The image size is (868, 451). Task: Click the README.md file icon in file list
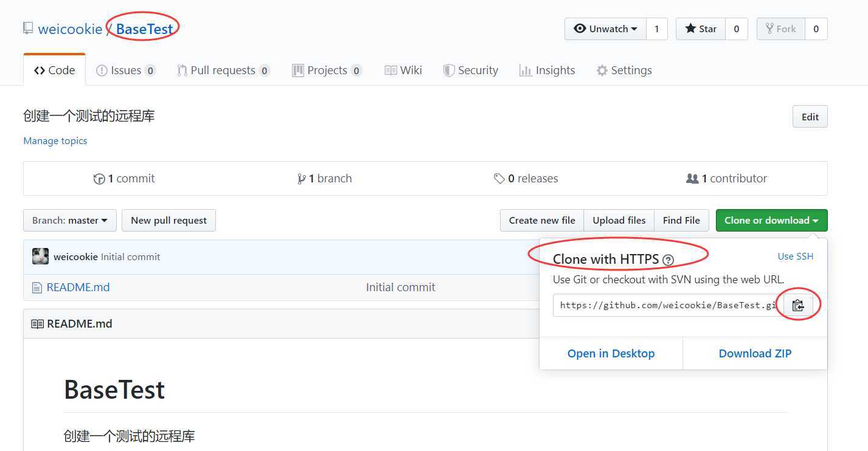pyautogui.click(x=37, y=287)
